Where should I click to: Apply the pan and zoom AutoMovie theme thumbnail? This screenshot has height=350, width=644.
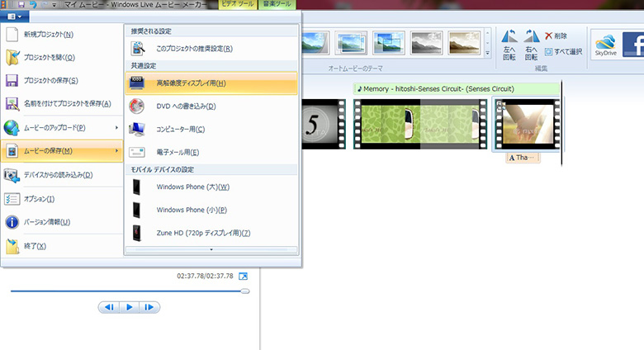[389, 43]
